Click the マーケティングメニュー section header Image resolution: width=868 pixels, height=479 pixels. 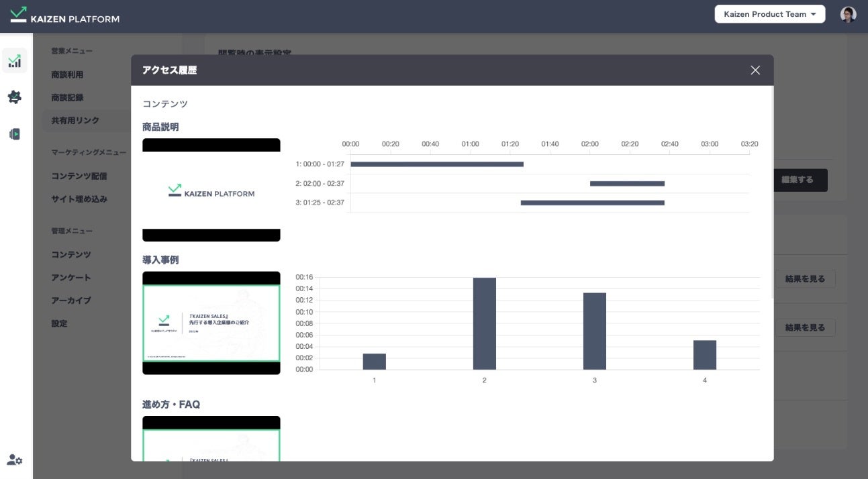89,153
